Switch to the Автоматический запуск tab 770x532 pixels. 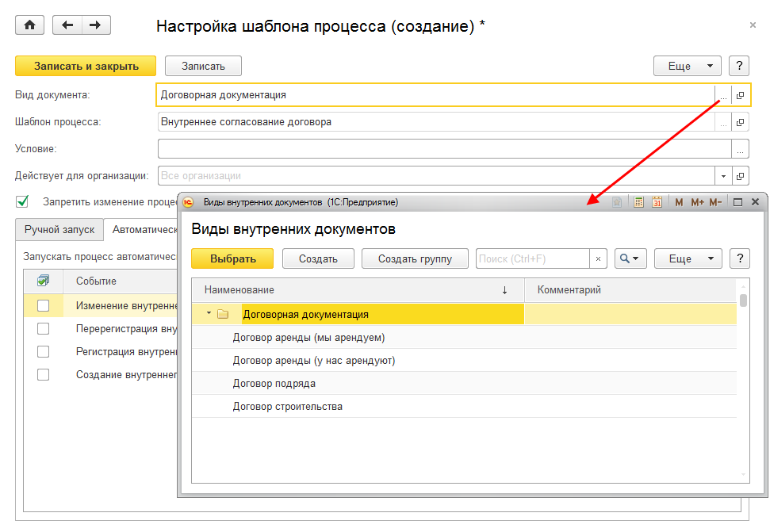[x=143, y=230]
